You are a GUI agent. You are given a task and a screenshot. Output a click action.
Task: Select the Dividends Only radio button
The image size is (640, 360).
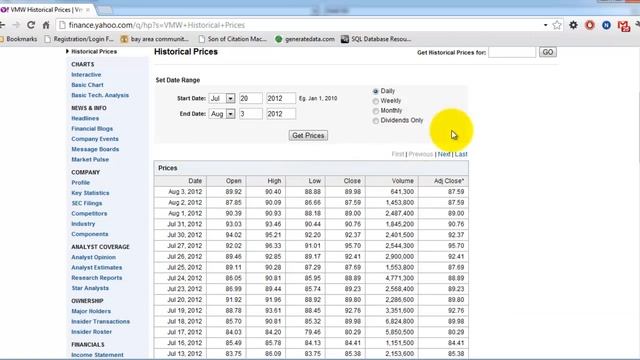pos(376,121)
